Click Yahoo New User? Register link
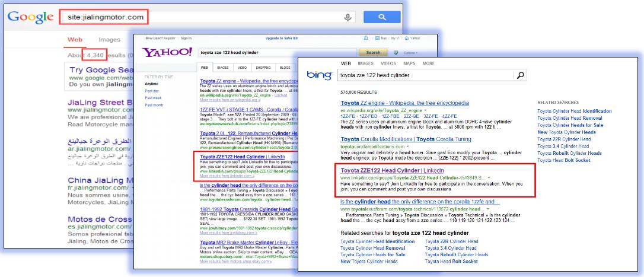This screenshot has width=644, height=277. tap(161, 38)
